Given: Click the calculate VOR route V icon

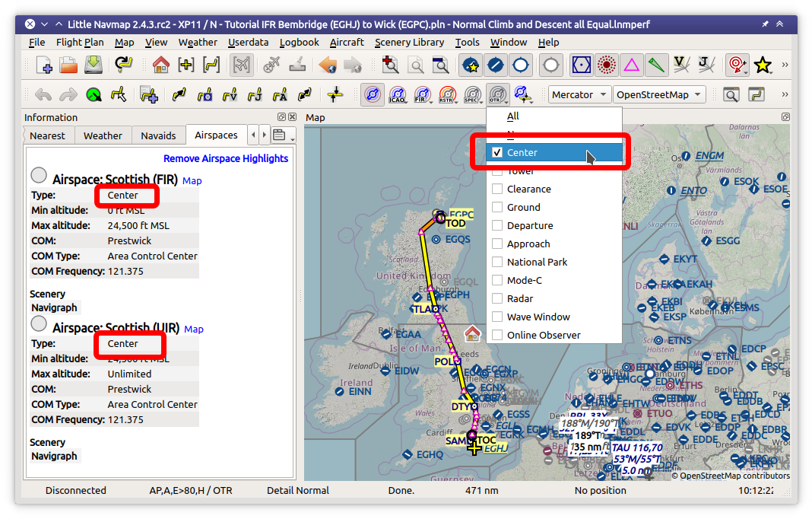Looking at the screenshot, I should tap(230, 95).
